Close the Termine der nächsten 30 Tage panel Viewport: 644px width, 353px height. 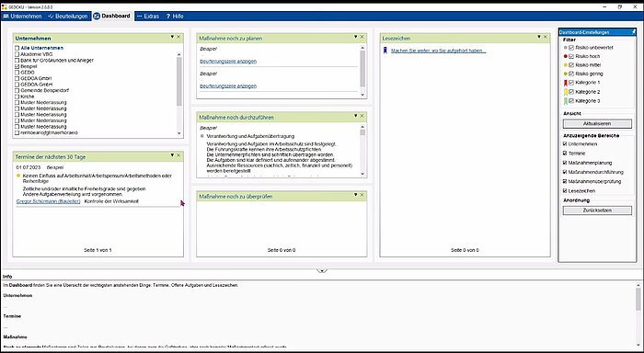[x=178, y=155]
